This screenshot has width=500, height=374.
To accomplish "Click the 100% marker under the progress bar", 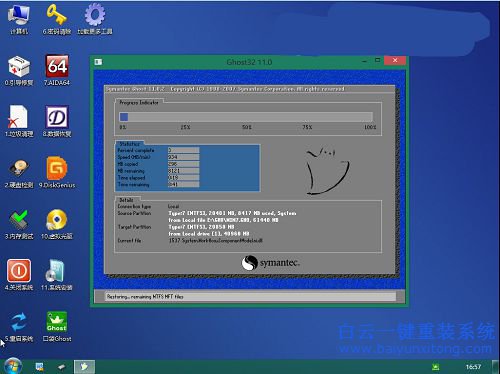I will [370, 127].
